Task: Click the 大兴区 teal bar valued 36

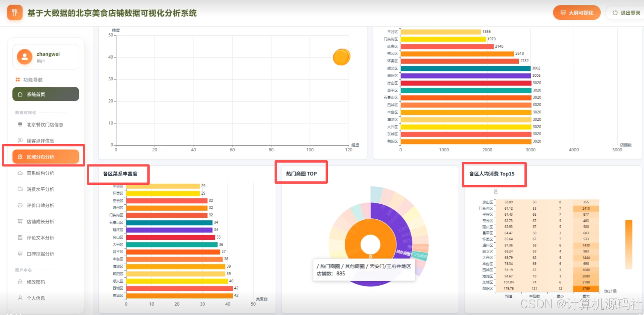Action: tap(172, 245)
